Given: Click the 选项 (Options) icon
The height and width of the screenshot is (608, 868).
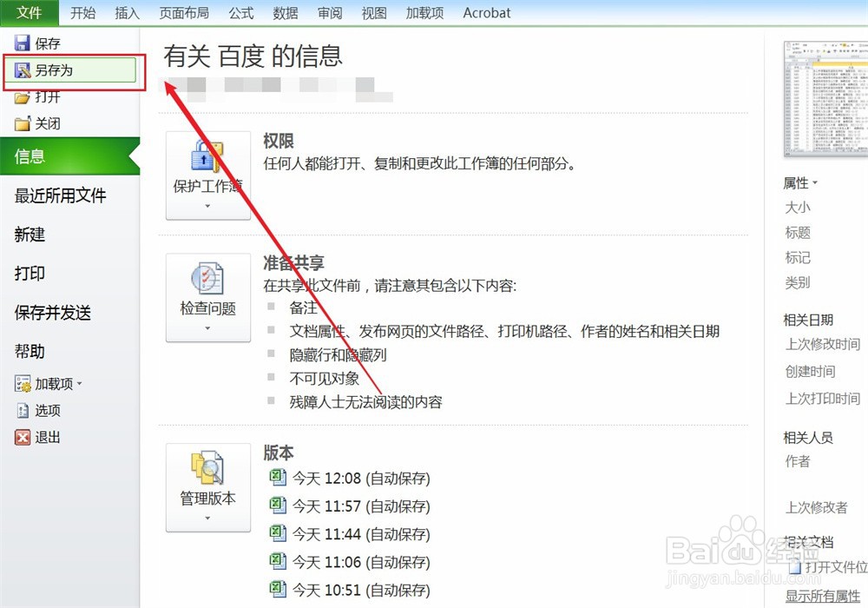Looking at the screenshot, I should (23, 410).
